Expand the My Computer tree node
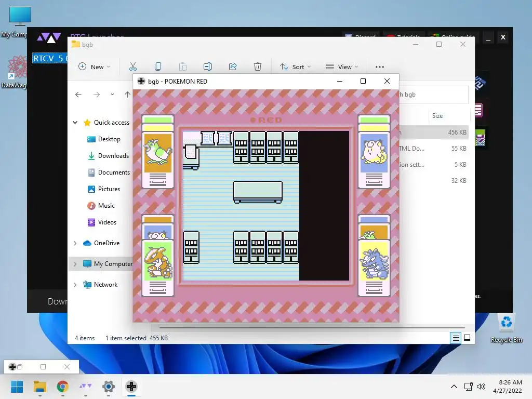The width and height of the screenshot is (532, 399). click(75, 263)
